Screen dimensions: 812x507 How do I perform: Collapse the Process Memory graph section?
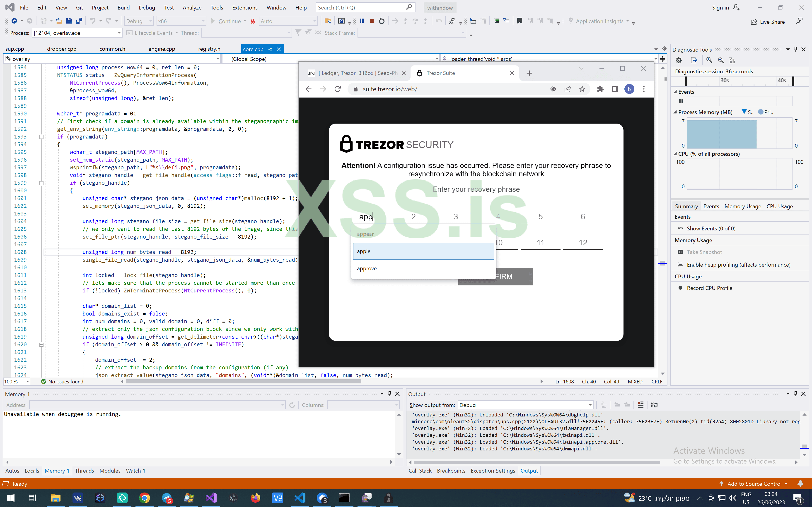[675, 112]
